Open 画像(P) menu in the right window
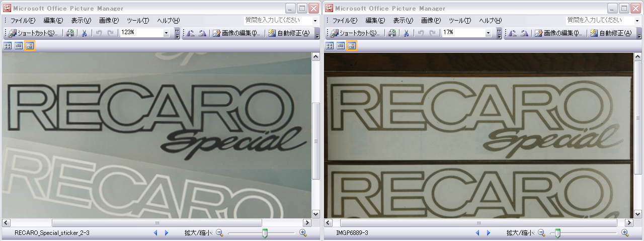The height and width of the screenshot is (241, 644). click(x=430, y=21)
